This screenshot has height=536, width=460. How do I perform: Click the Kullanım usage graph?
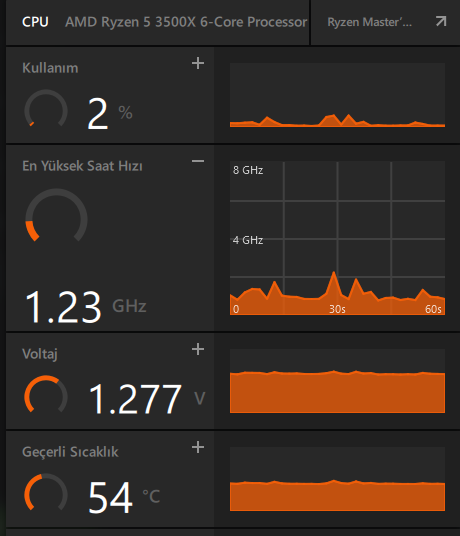point(337,95)
